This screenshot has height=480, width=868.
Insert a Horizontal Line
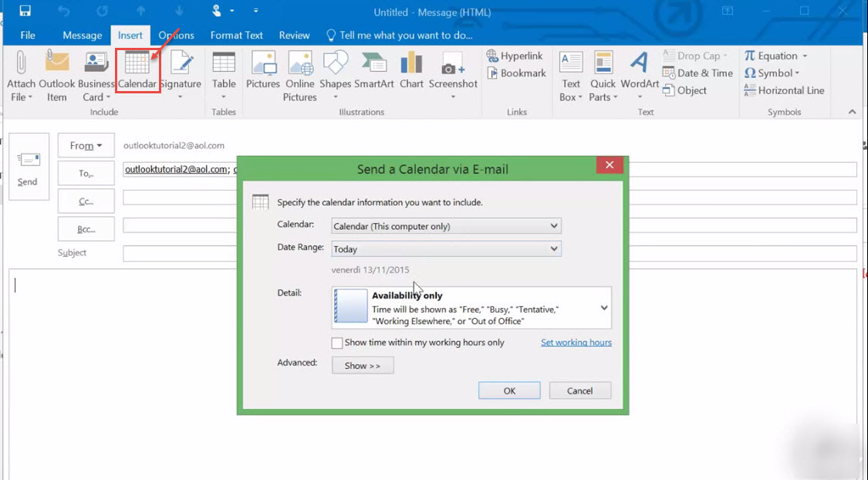[x=784, y=90]
